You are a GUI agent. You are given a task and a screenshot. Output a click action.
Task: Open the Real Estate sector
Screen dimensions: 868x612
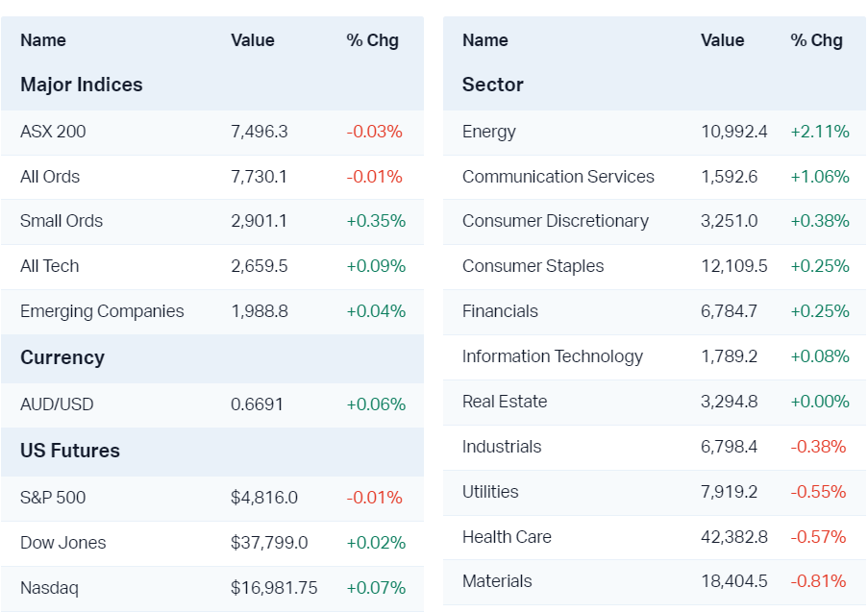pyautogui.click(x=505, y=402)
